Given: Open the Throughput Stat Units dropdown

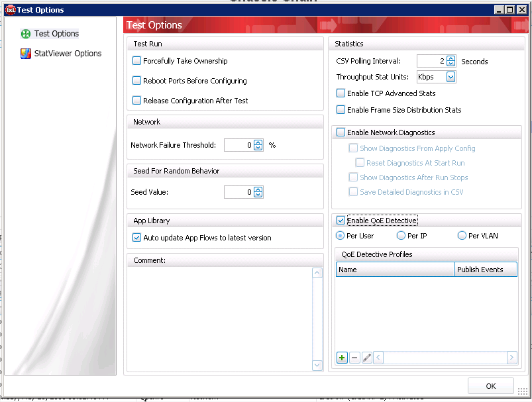Looking at the screenshot, I should pos(451,77).
